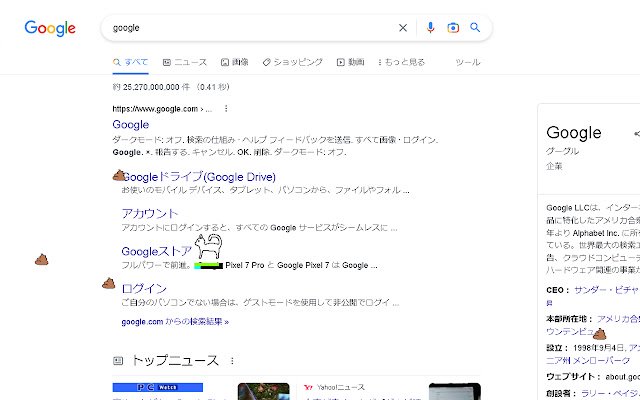The height and width of the screenshot is (400, 640).
Task: Click google.com からの検索結果 link
Action: click(x=175, y=322)
